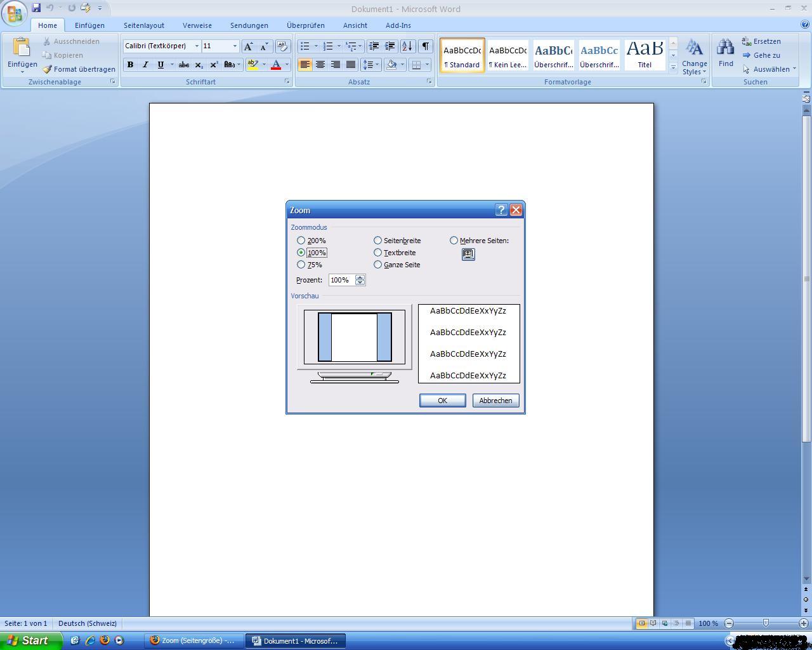Click Prozent percentage input field
Viewport: 812px width, 650px height.
[x=341, y=280]
